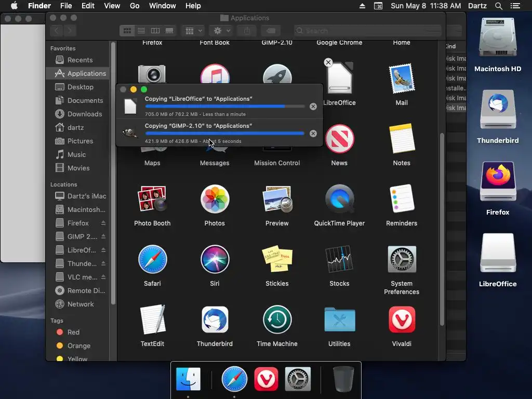
Task: Click the Applications window vertical scrollbar
Action: tap(442, 229)
